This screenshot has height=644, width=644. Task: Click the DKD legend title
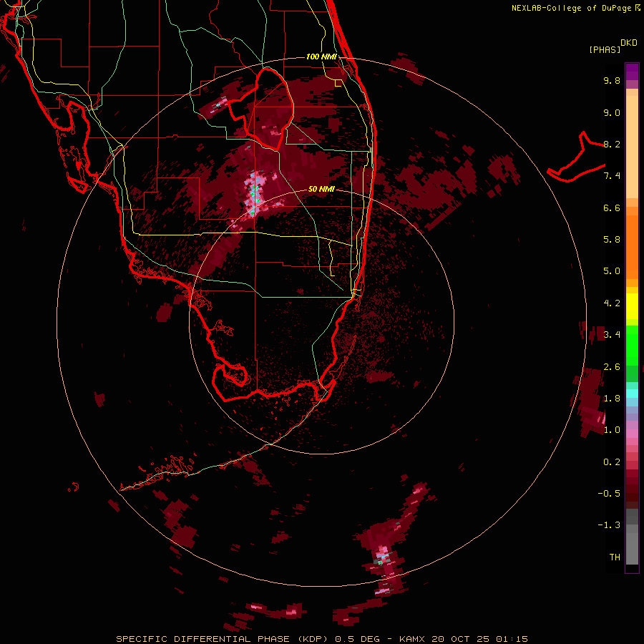[x=629, y=43]
